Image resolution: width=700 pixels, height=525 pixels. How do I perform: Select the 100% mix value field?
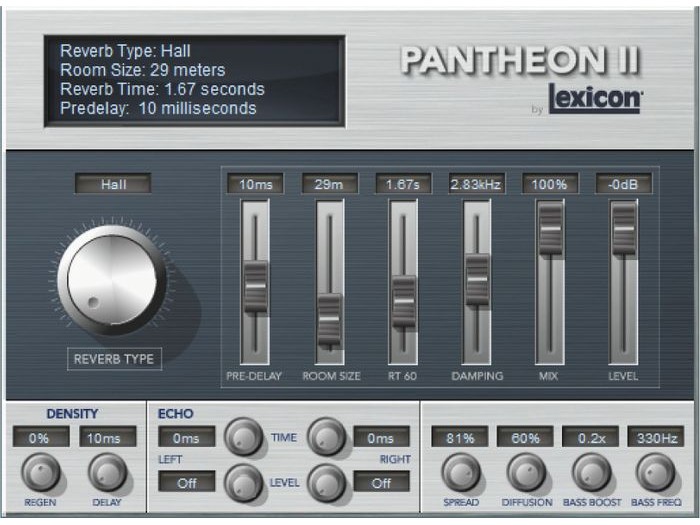(x=550, y=184)
